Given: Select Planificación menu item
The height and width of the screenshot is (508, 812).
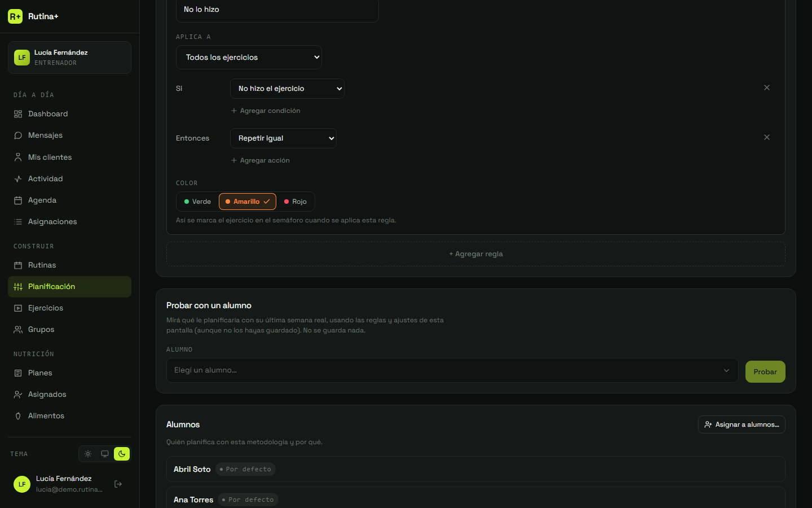Looking at the screenshot, I should pyautogui.click(x=69, y=287).
